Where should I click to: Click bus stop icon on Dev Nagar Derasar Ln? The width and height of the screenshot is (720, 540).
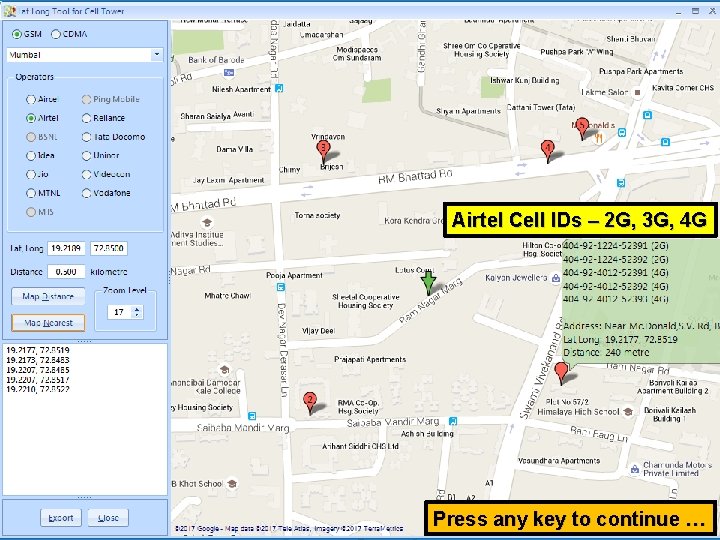(281, 287)
